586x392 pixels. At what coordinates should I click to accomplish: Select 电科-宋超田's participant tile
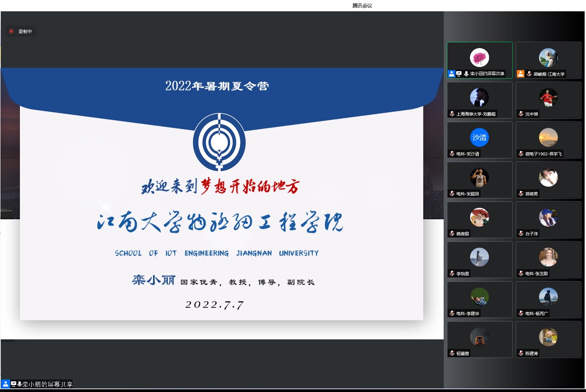pyautogui.click(x=479, y=179)
